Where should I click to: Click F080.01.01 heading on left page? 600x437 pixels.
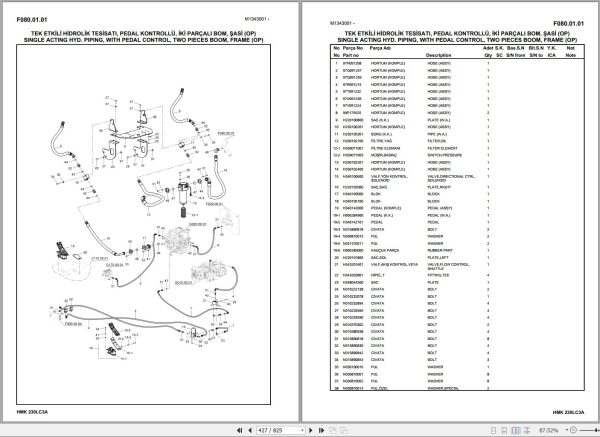click(32, 20)
